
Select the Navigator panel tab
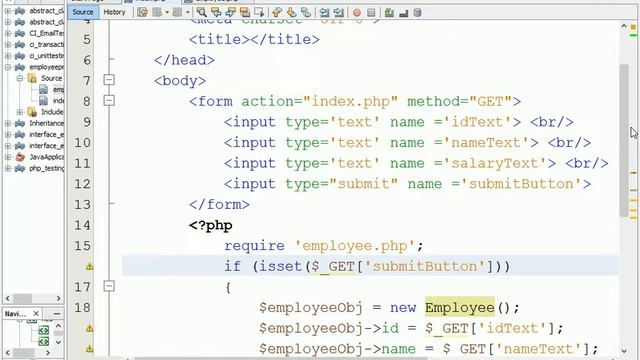pyautogui.click(x=16, y=313)
